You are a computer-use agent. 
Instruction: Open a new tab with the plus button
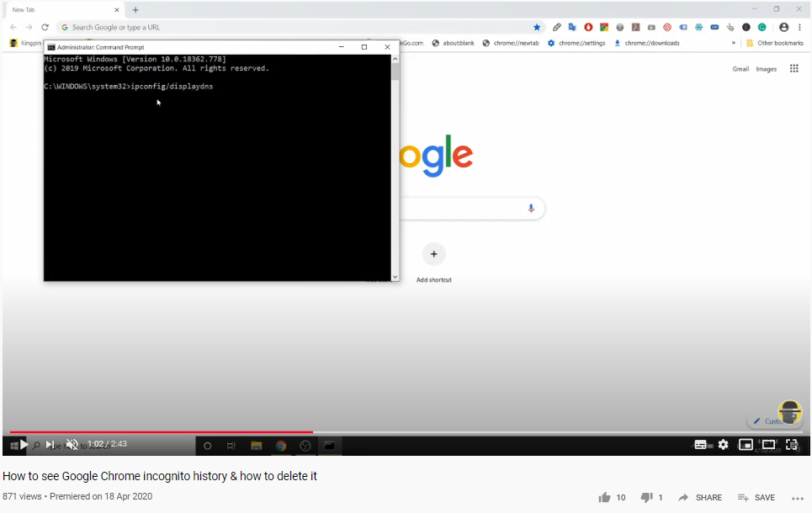pos(135,10)
